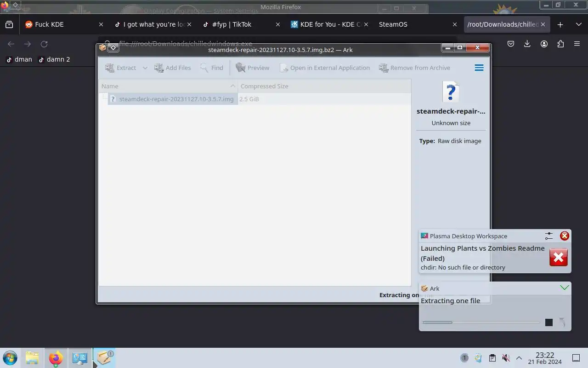Switch to Firefox from taskbar
The image size is (588, 368).
point(56,358)
